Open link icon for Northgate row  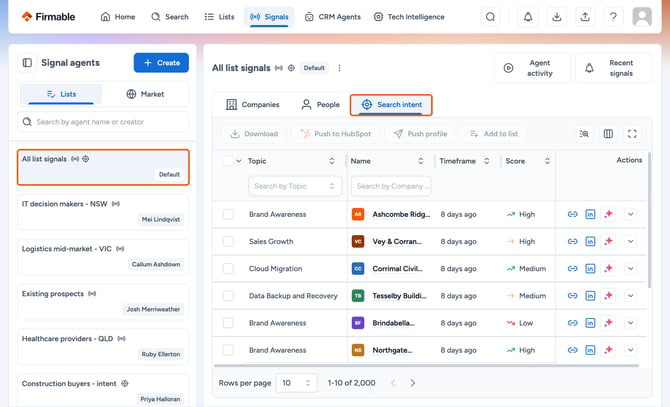[572, 350]
